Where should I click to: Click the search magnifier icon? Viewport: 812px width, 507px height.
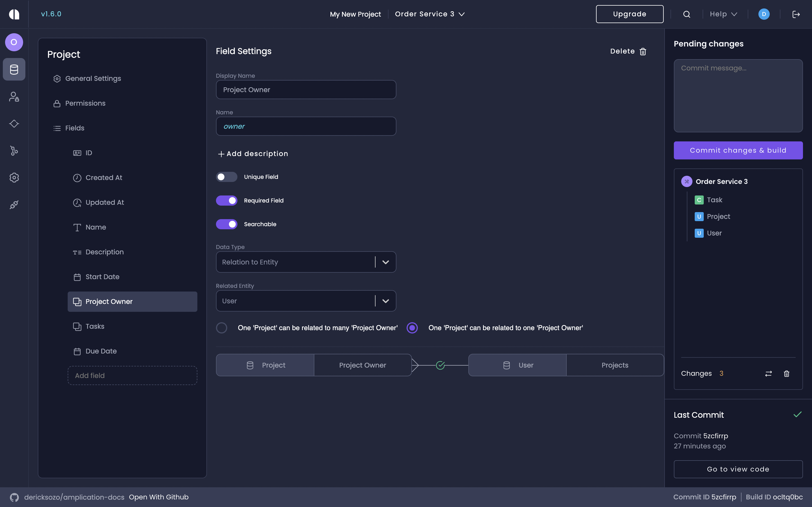coord(687,14)
